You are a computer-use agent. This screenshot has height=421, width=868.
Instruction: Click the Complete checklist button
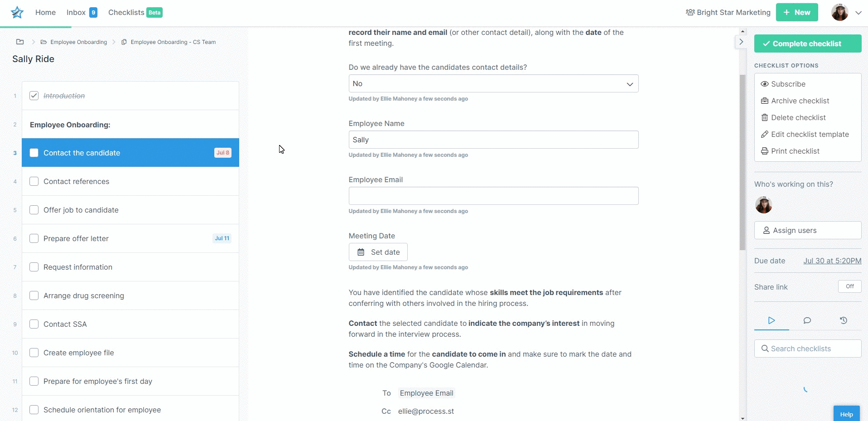click(808, 44)
